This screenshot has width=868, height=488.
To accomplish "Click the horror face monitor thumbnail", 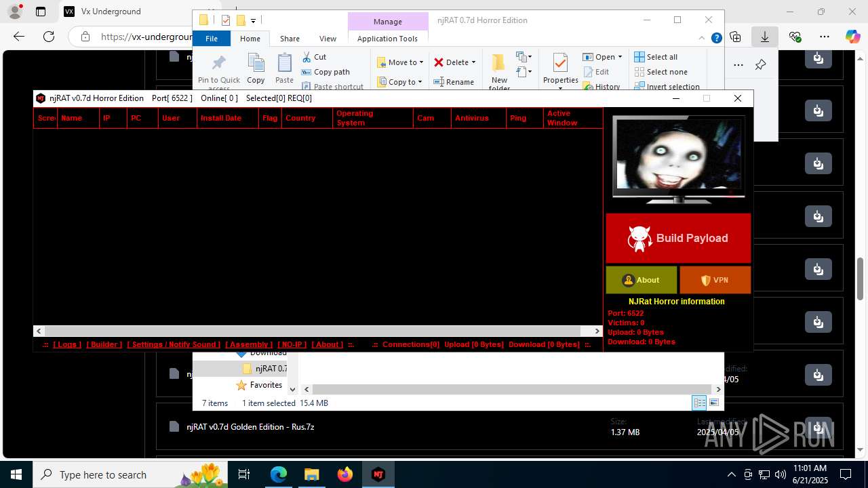I will [678, 159].
